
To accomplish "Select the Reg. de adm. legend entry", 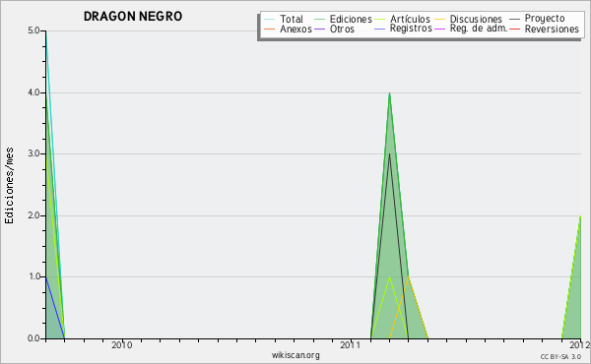I will coord(479,29).
